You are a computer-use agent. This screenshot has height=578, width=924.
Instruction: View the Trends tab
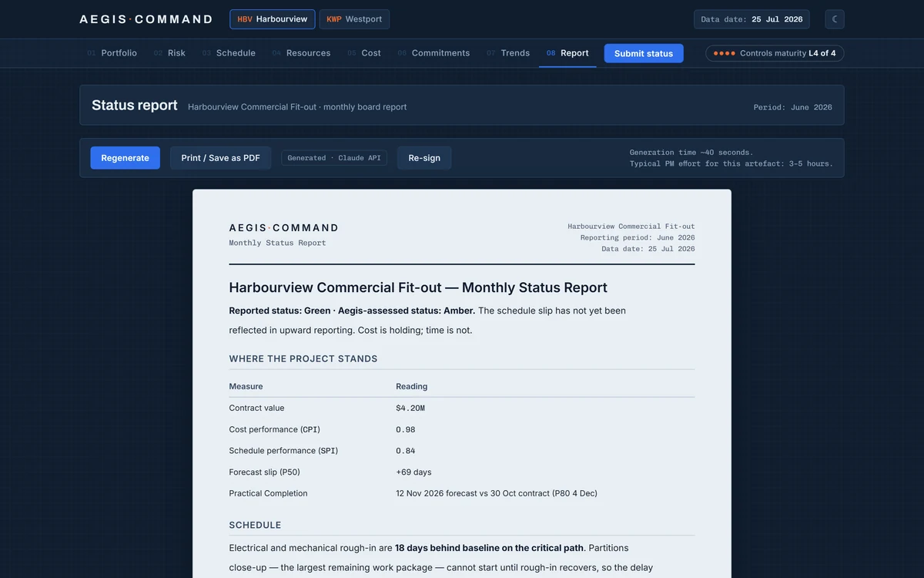tap(508, 53)
